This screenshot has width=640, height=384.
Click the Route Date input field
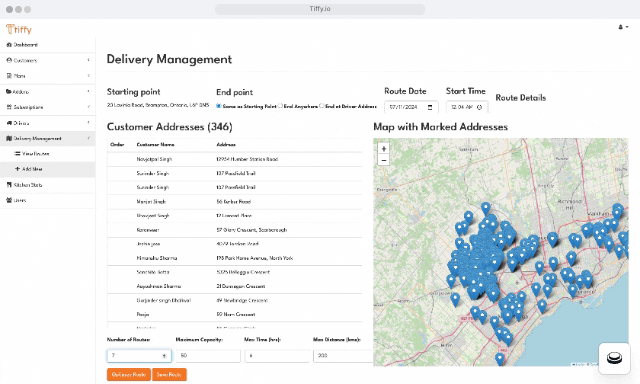[x=411, y=107]
